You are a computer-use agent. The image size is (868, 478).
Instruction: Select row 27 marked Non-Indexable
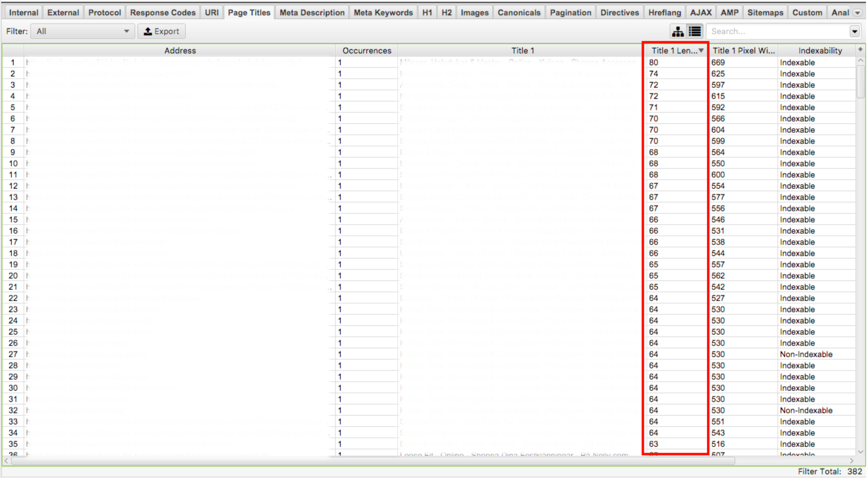806,355
